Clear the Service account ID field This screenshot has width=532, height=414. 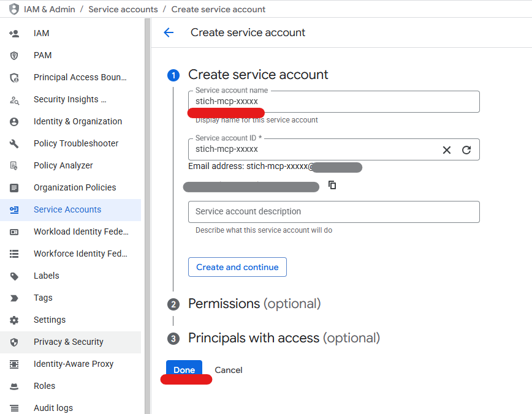[x=446, y=150]
